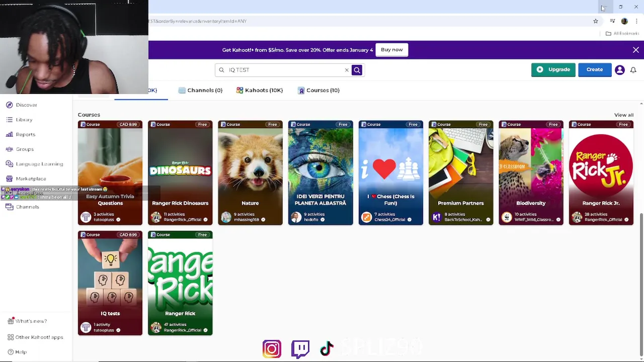Open Biodiversity course card
Viewport: 644px width, 362px height.
(531, 172)
